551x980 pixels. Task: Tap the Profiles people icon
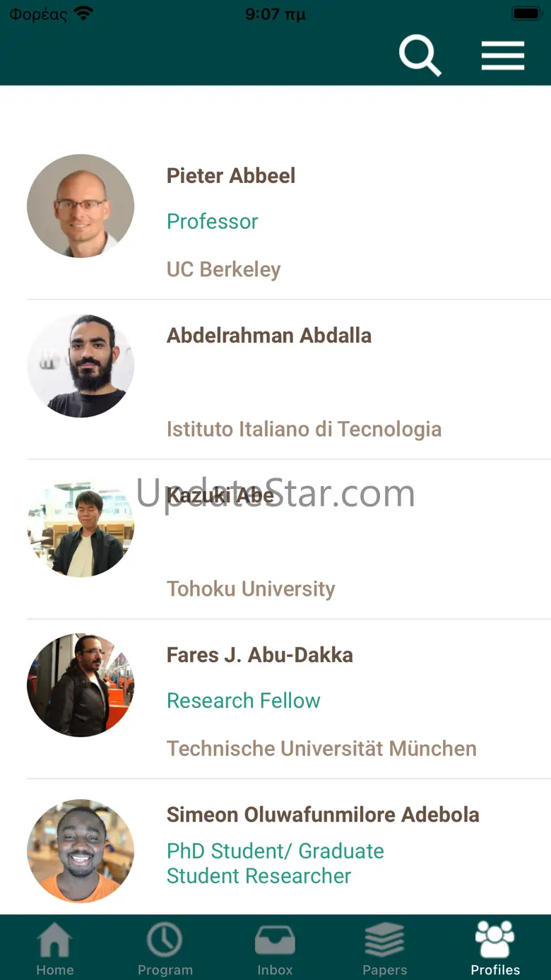pyautogui.click(x=495, y=940)
